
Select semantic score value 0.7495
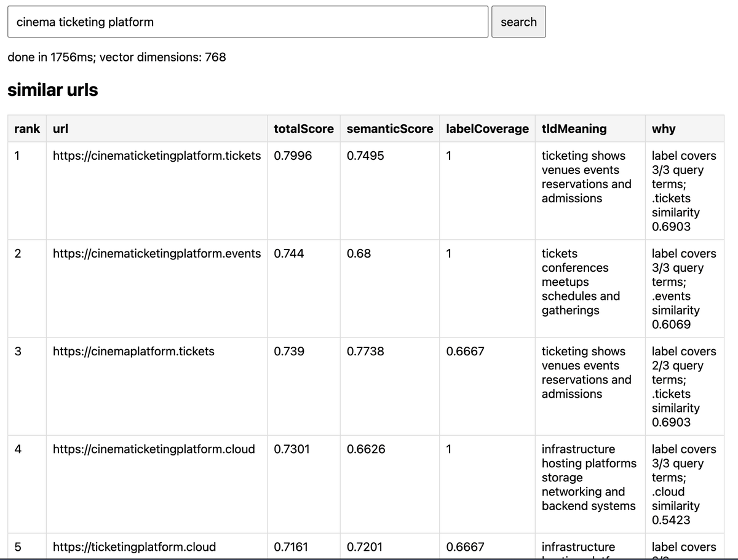(x=365, y=156)
